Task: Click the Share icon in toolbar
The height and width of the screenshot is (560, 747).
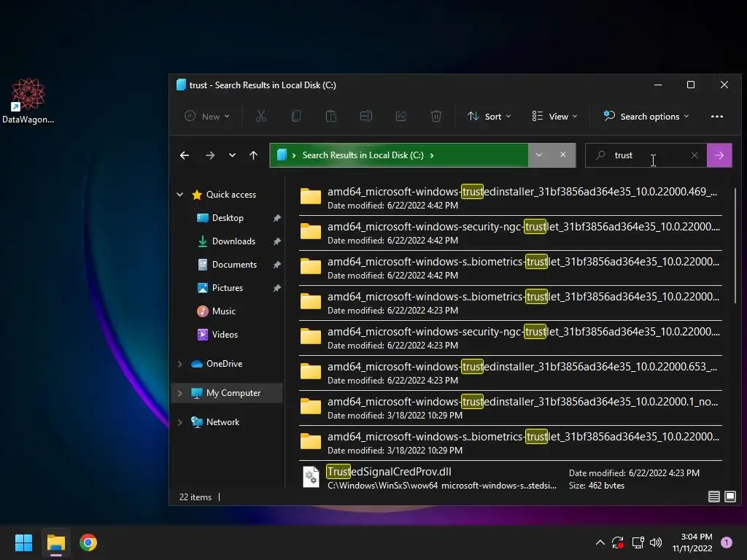Action: (401, 116)
